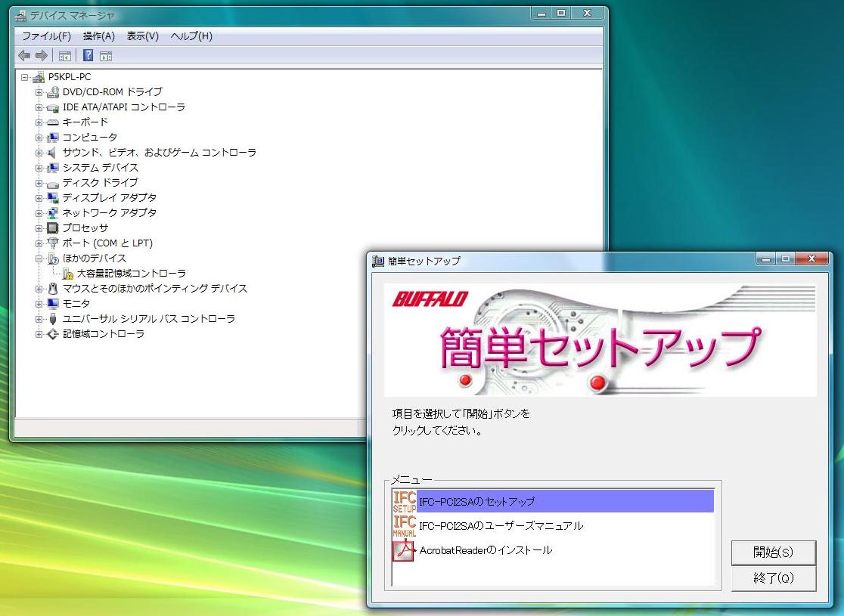The width and height of the screenshot is (844, 616).
Task: Select 記憶域コントローラ label
Action: [x=104, y=334]
